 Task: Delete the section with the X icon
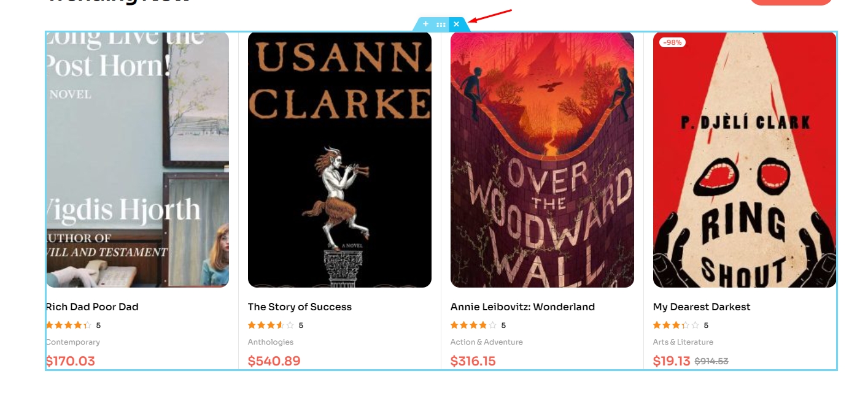(x=456, y=25)
